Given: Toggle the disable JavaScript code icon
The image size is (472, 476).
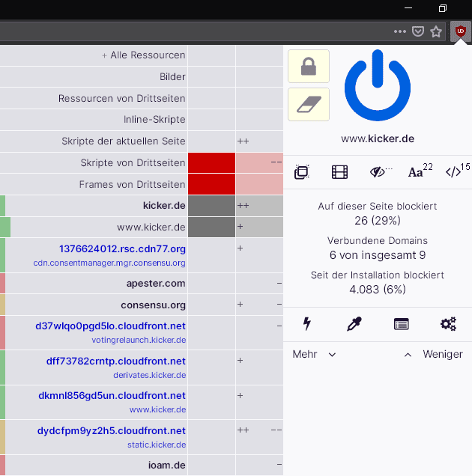Looking at the screenshot, I should (453, 172).
